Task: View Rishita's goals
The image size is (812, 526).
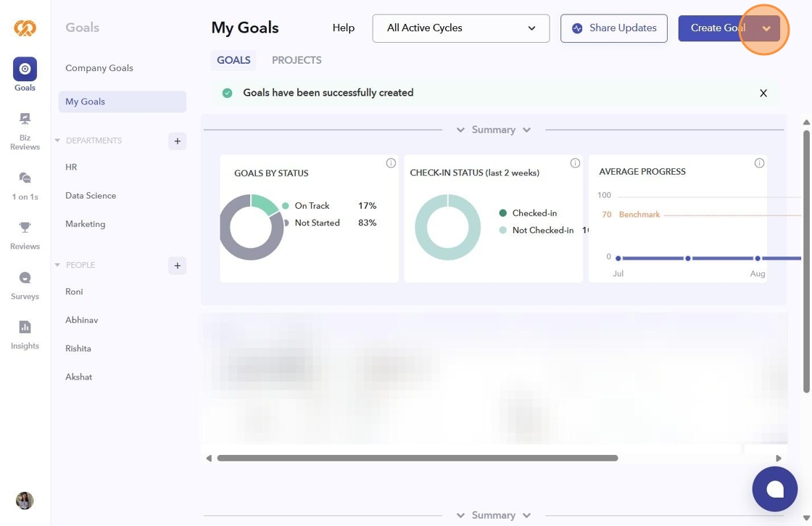Action: (x=78, y=348)
